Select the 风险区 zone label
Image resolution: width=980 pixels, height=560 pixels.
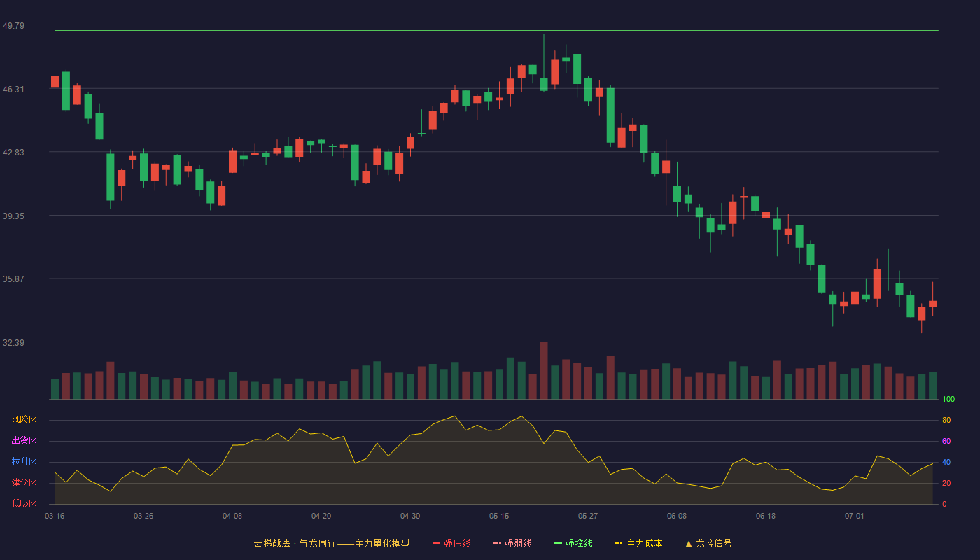click(24, 420)
